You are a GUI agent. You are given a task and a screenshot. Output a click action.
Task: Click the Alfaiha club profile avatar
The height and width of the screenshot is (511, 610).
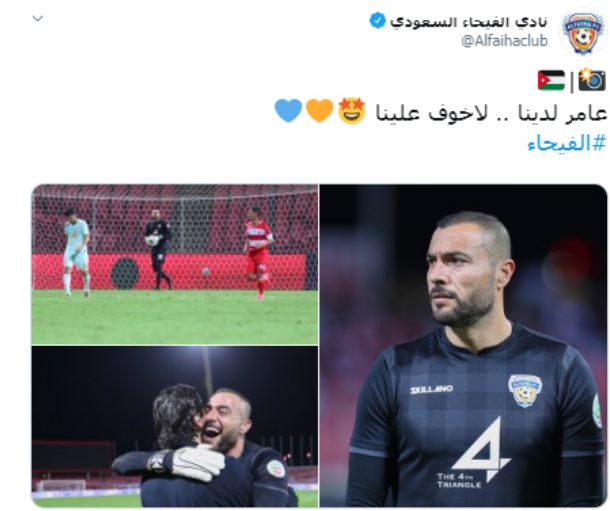[582, 33]
